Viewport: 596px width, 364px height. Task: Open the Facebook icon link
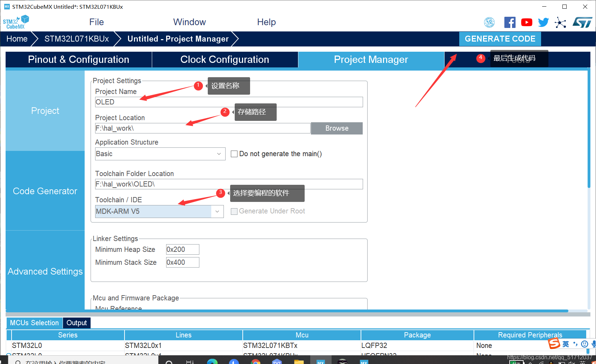[510, 22]
